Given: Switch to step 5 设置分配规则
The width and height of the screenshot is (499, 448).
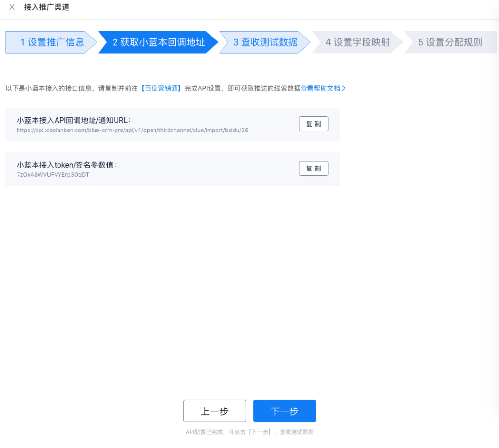Looking at the screenshot, I should click(450, 42).
